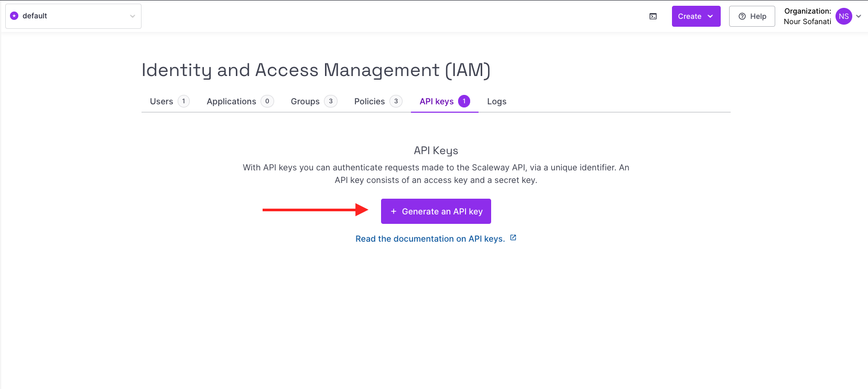
Task: Open the Policies tab
Action: (x=369, y=101)
